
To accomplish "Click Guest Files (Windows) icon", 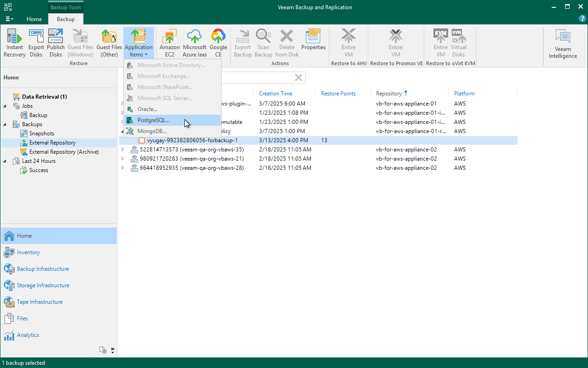I will (x=80, y=43).
